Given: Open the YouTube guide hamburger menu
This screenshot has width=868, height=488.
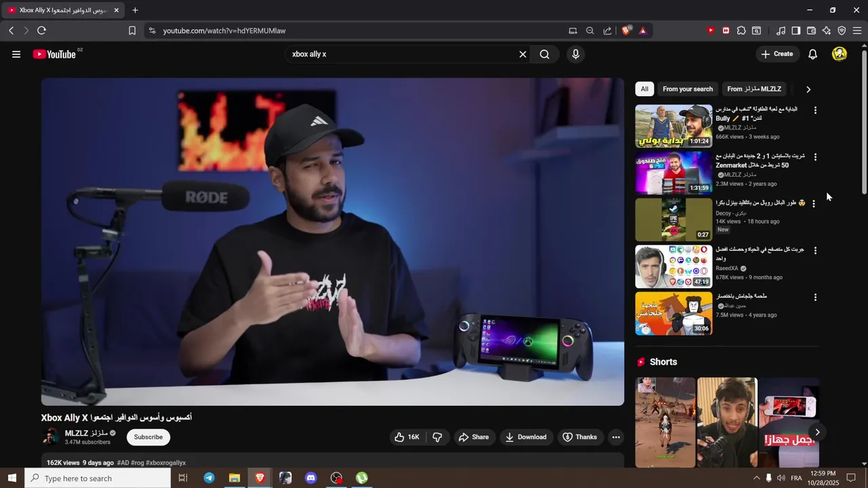Looking at the screenshot, I should pos(16,54).
